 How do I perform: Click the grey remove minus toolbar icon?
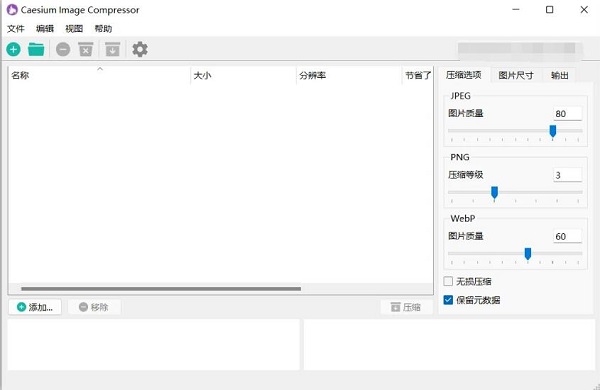tap(63, 49)
